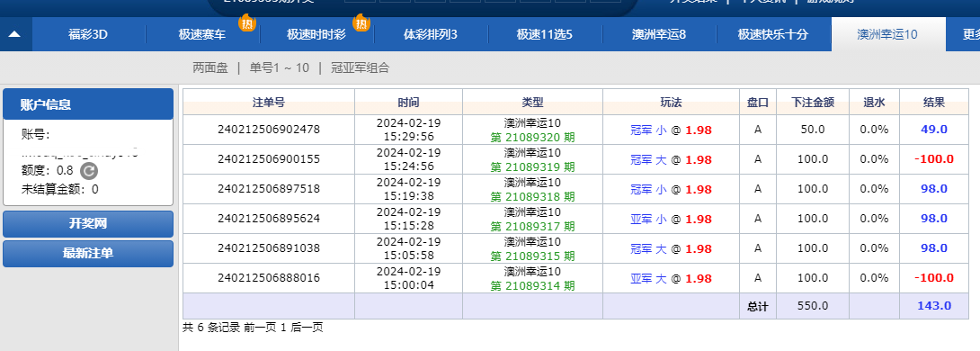Select bet number 240212506888016
The width and height of the screenshot is (980, 351).
click(x=269, y=278)
